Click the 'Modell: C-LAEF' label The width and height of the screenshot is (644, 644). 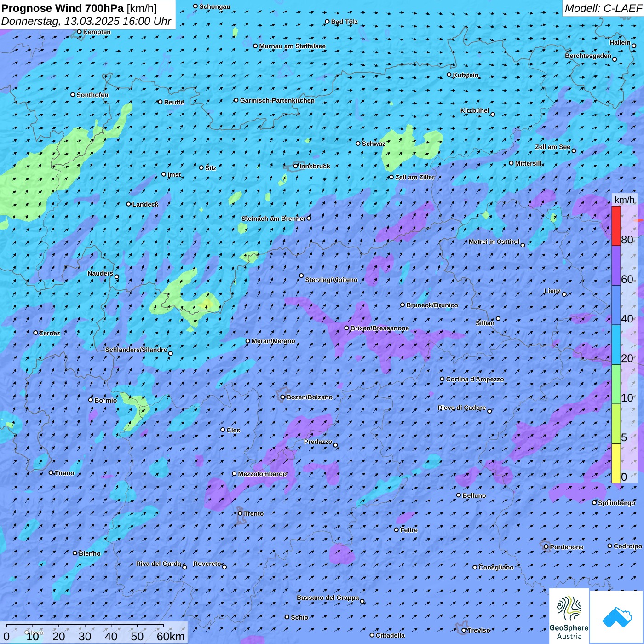click(x=603, y=8)
